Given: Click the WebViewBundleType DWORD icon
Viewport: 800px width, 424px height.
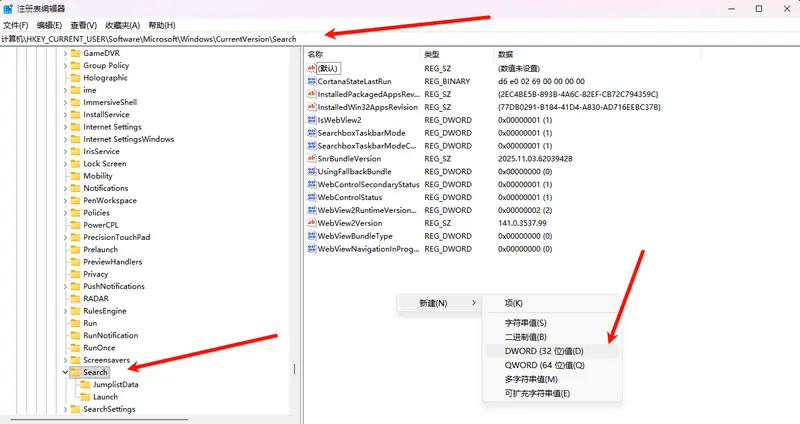Looking at the screenshot, I should (312, 236).
